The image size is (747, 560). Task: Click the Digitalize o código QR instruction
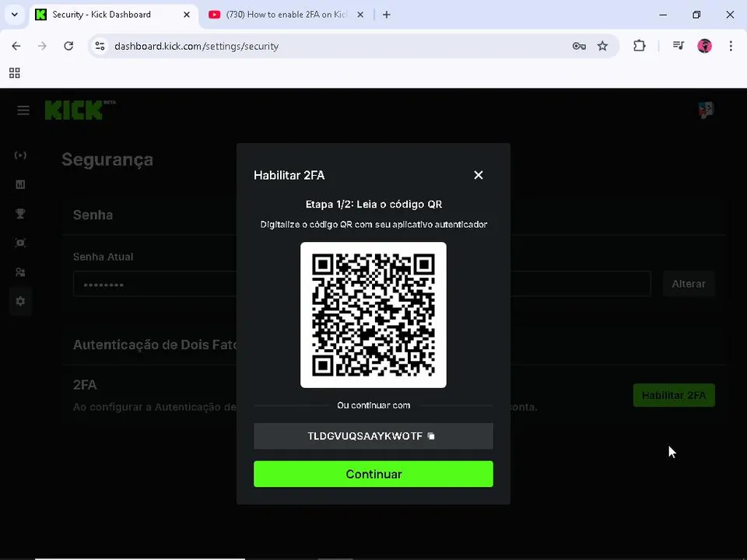[x=373, y=224]
